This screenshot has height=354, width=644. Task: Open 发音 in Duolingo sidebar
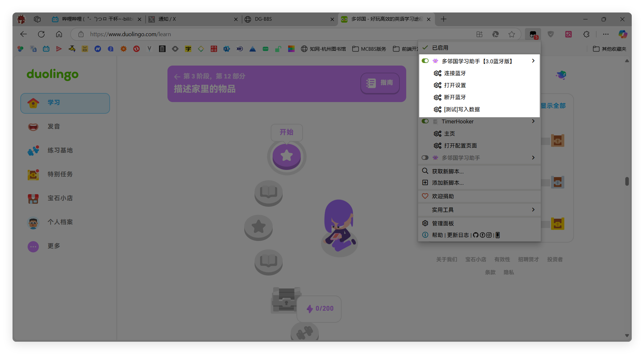click(x=65, y=127)
